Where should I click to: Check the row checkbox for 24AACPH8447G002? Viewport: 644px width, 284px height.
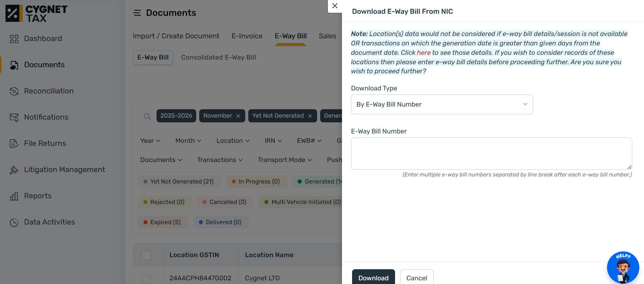[x=146, y=279]
